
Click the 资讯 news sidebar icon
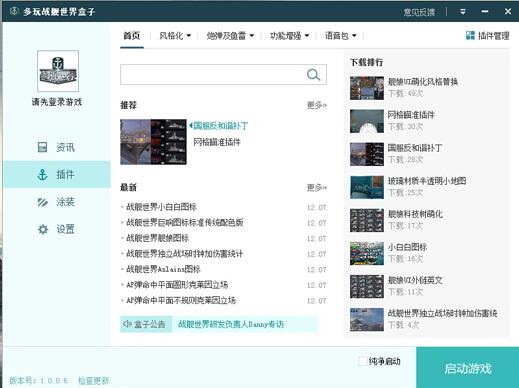tap(42, 147)
